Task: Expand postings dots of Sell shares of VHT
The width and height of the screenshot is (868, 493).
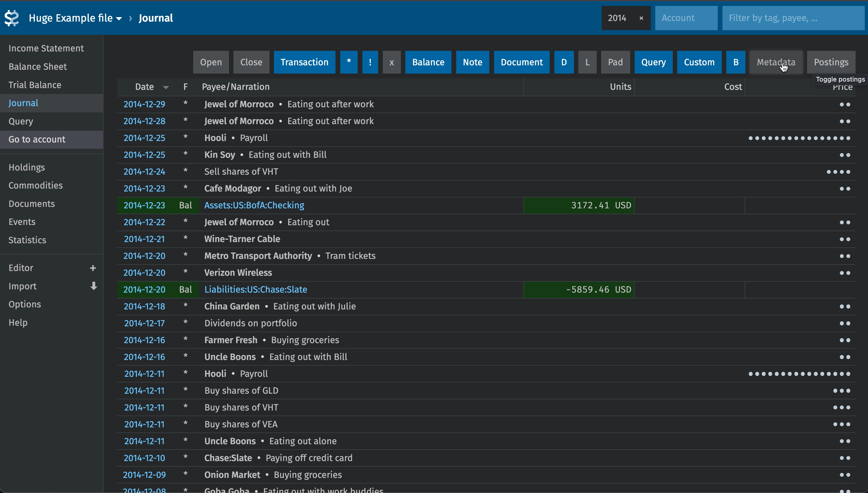Action: point(838,172)
